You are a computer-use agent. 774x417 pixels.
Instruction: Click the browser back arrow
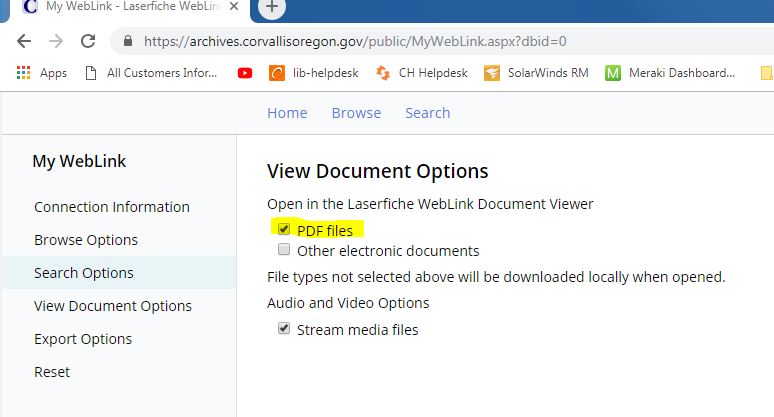tap(24, 42)
